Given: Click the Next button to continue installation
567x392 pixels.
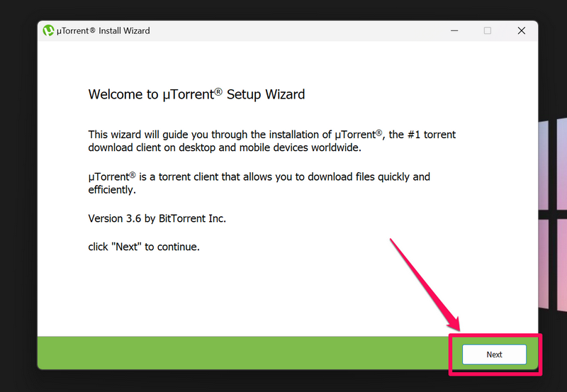Looking at the screenshot, I should [494, 354].
